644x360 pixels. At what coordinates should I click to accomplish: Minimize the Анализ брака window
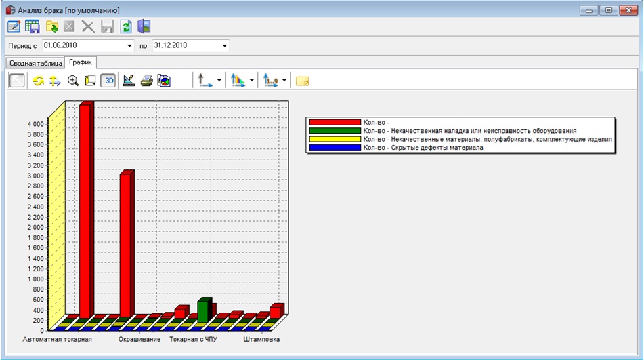589,10
